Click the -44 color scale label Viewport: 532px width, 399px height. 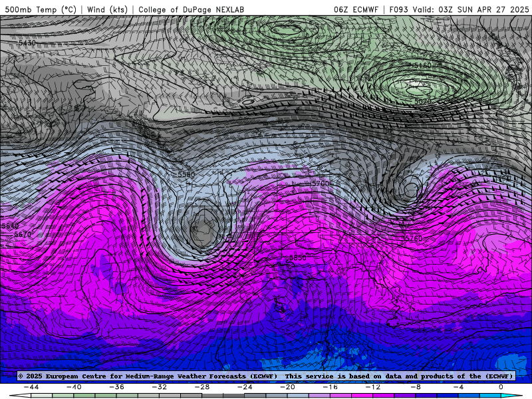click(x=31, y=387)
